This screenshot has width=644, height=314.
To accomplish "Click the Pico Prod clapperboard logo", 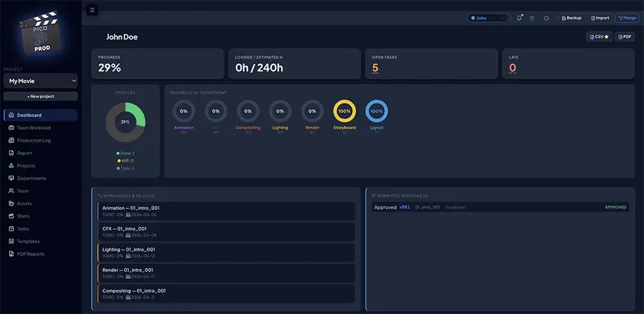I will point(40,32).
